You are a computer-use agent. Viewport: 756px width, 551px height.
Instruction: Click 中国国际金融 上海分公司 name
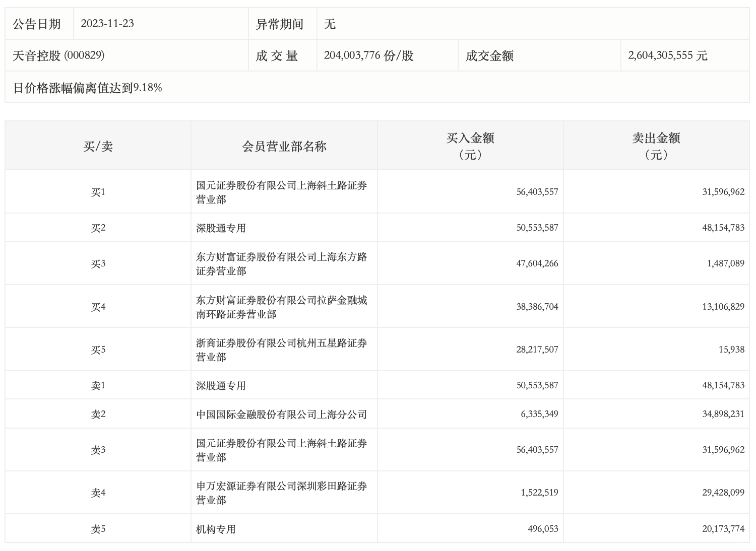coord(281,415)
